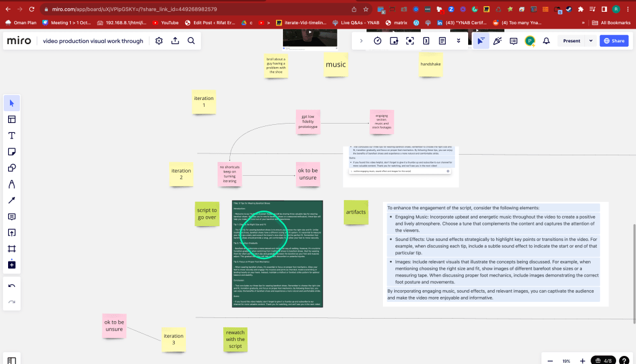The width and height of the screenshot is (636, 364).
Task: Select the Text tool
Action: click(x=12, y=136)
